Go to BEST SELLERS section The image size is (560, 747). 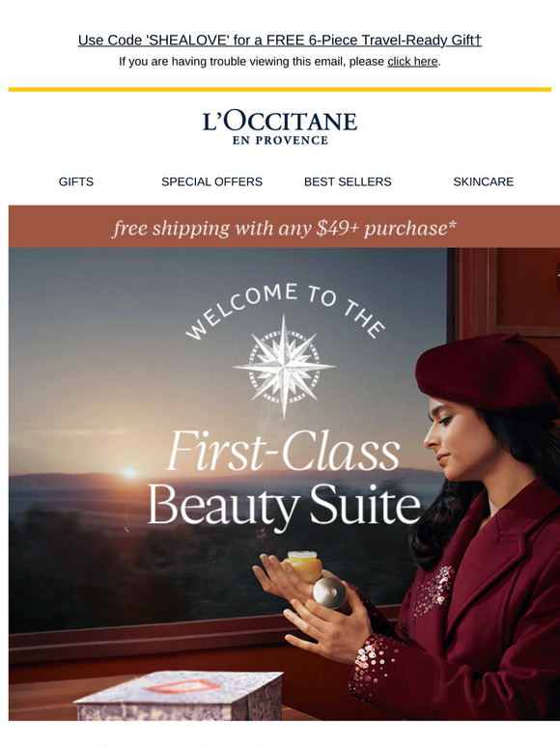(x=348, y=181)
